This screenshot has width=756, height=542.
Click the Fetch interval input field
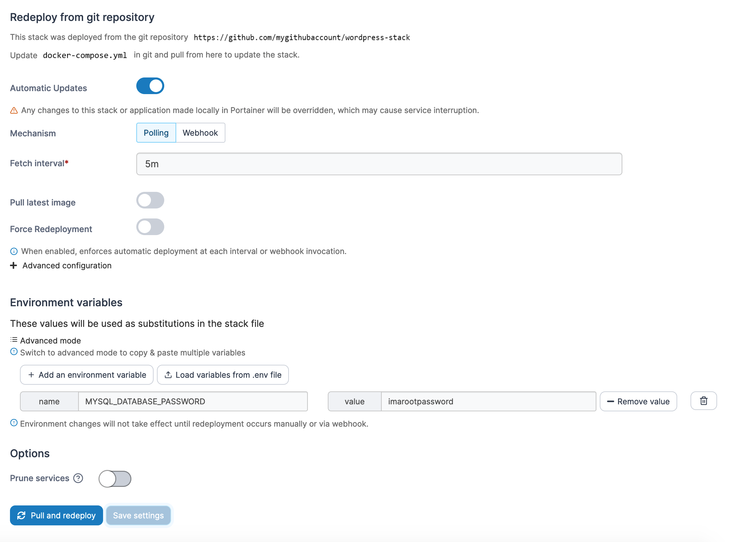point(379,164)
